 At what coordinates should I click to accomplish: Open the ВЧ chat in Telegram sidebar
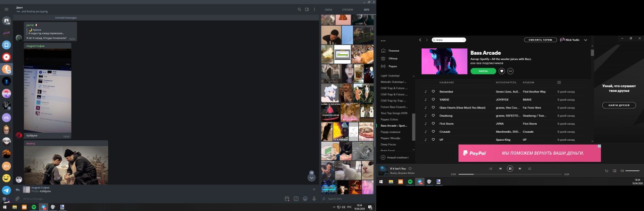[6, 165]
